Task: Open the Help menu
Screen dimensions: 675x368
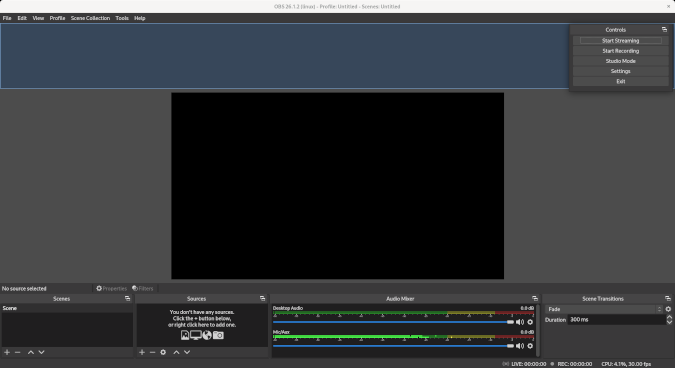Action: [x=139, y=18]
